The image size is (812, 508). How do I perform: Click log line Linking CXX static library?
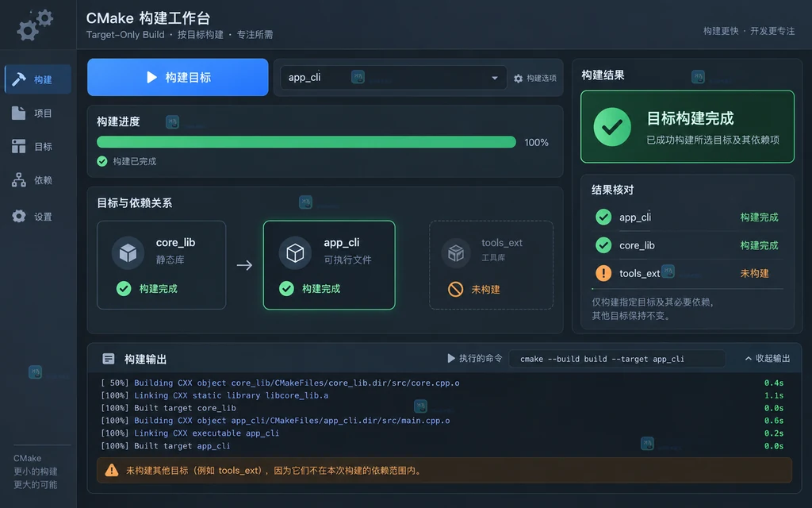click(214, 395)
